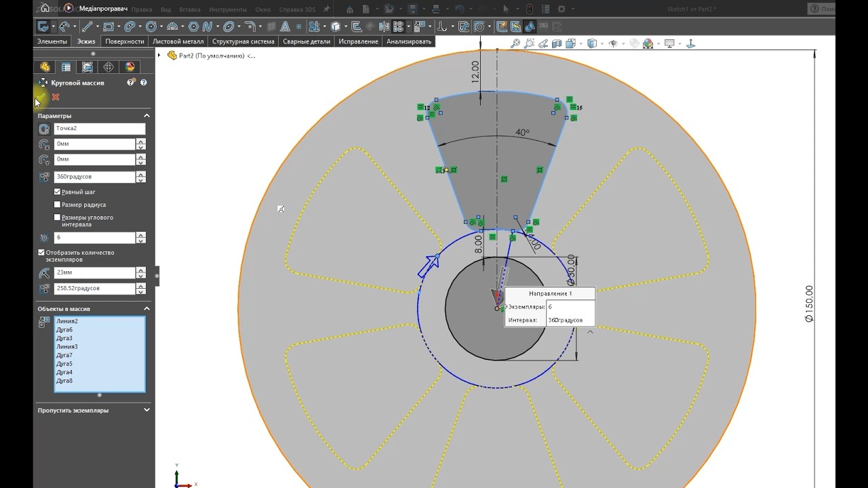The width and height of the screenshot is (868, 488).
Task: Expand the Пропустить экземпляры section
Action: (146, 410)
